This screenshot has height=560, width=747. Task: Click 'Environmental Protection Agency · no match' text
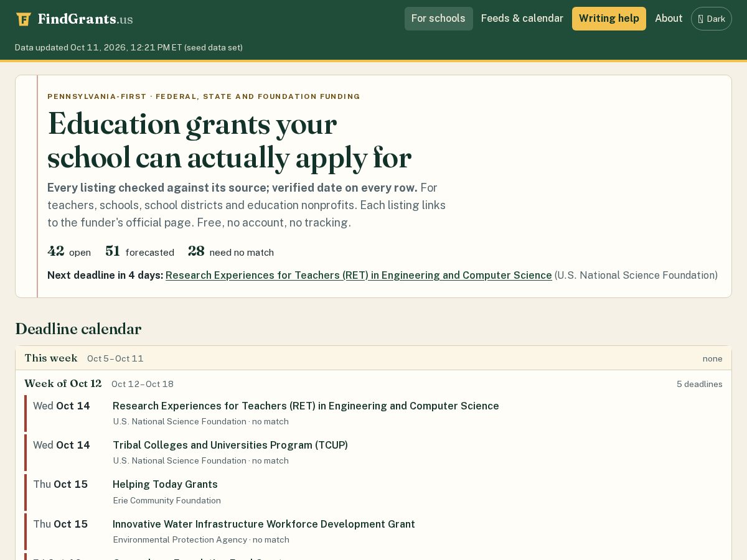(x=201, y=539)
